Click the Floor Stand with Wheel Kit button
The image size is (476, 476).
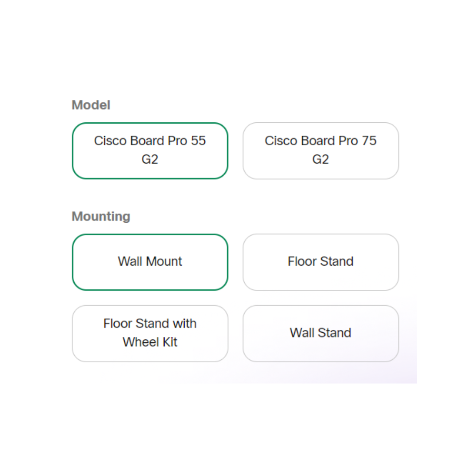(x=150, y=333)
